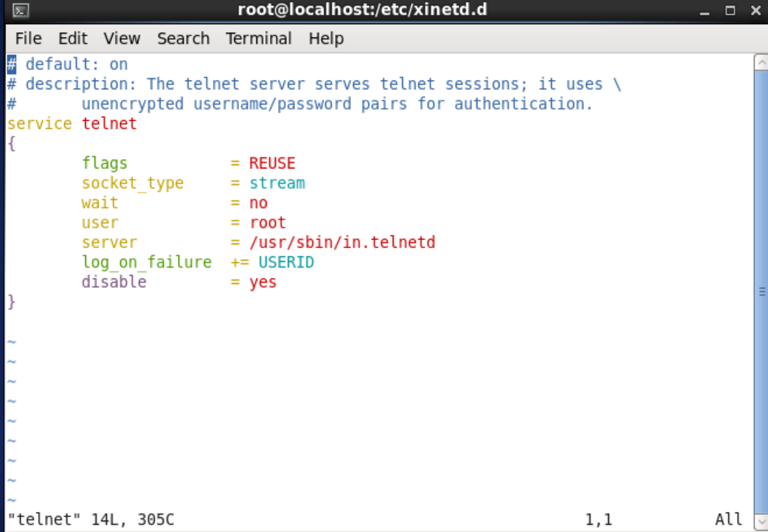Minimize the terminal window
The width and height of the screenshot is (768, 532).
pos(705,11)
